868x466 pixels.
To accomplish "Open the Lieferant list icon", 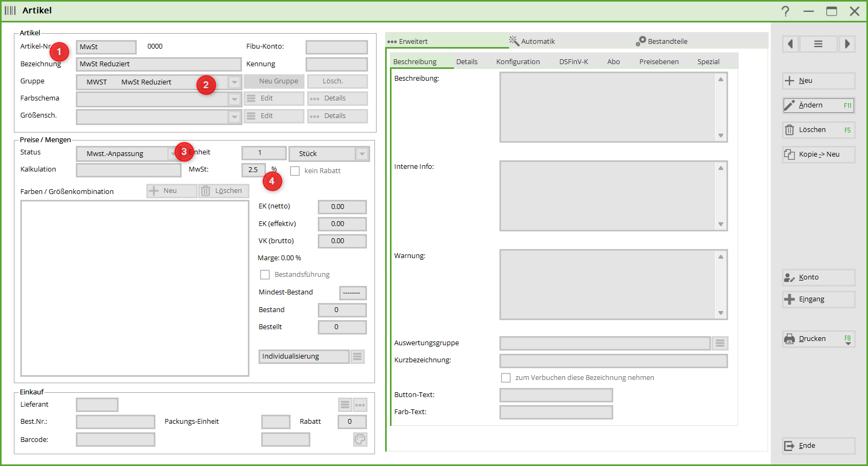I will coord(345,405).
